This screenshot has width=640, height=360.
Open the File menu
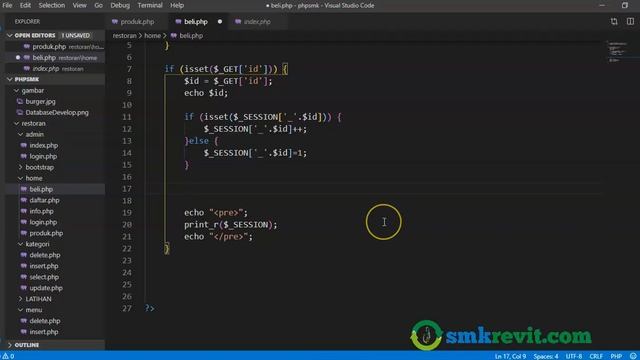click(7, 5)
